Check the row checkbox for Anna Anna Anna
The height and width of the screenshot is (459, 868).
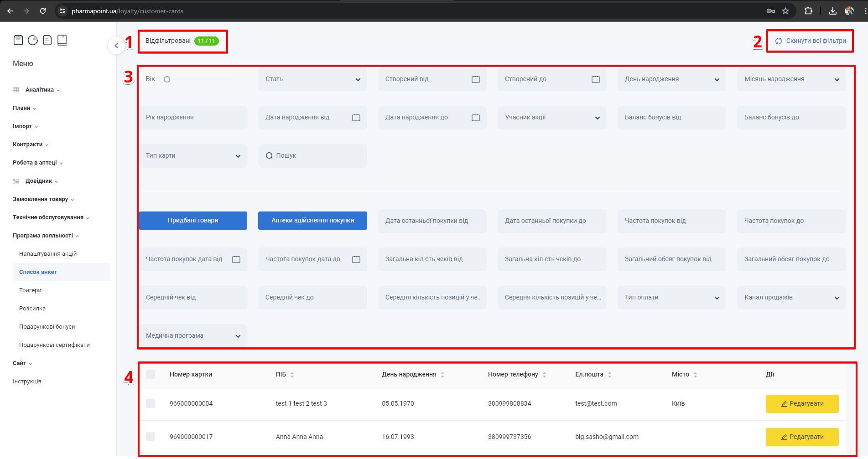click(x=151, y=437)
